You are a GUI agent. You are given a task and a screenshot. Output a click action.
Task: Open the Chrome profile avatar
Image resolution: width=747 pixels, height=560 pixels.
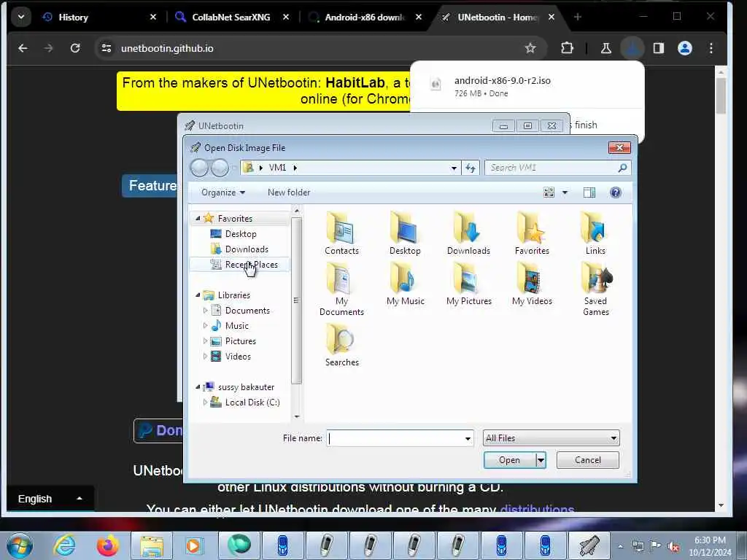(x=684, y=48)
